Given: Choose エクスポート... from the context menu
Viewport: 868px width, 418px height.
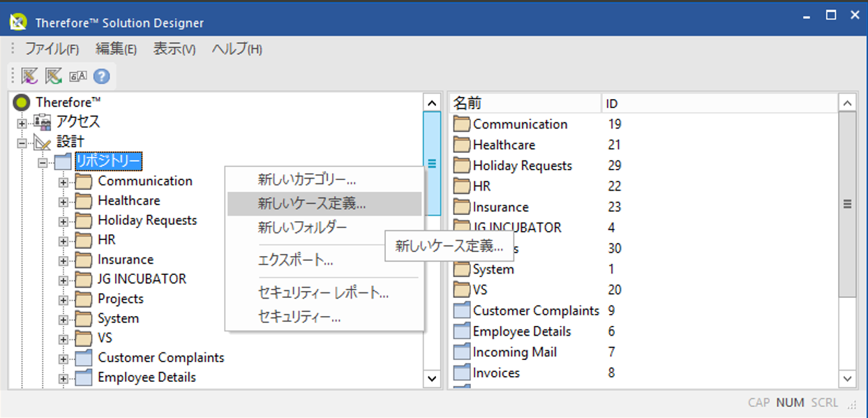Looking at the screenshot, I should pyautogui.click(x=324, y=260).
